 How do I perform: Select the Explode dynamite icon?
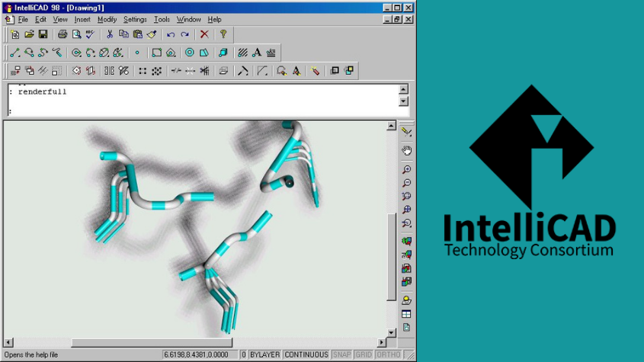(315, 71)
